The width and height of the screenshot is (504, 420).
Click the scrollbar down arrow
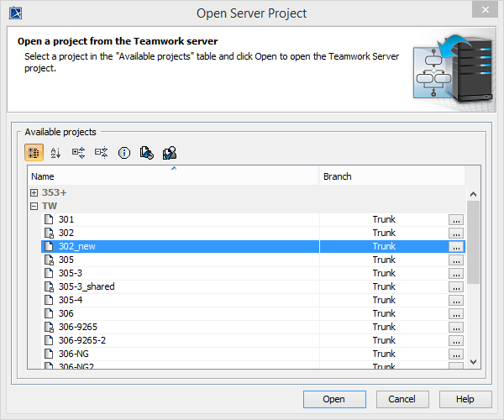(473, 362)
